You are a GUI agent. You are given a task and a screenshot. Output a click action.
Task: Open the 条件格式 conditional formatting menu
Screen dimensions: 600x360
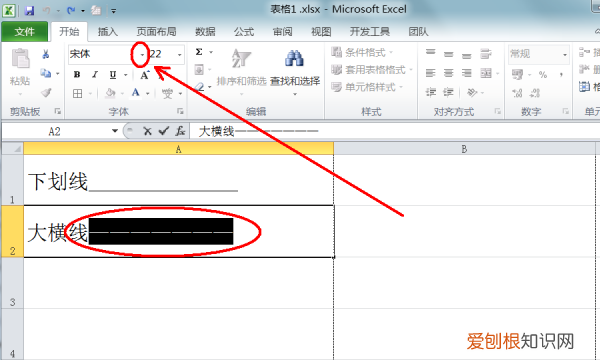click(362, 52)
